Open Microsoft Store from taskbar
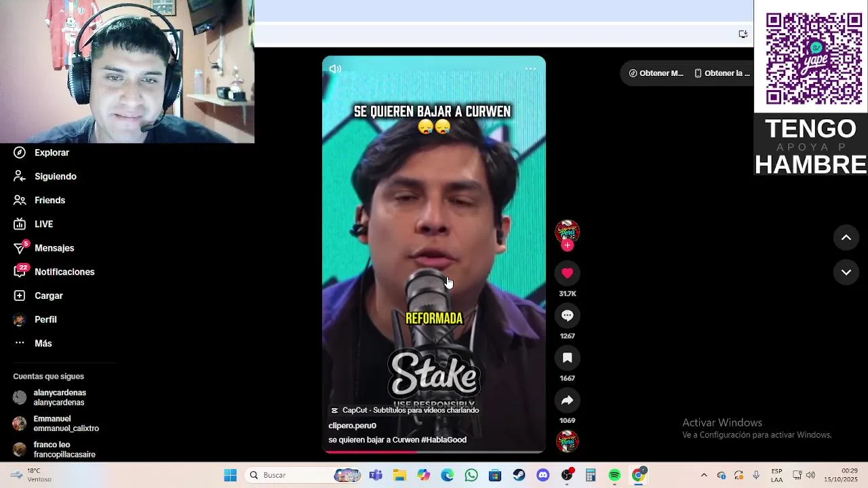The width and height of the screenshot is (868, 488). (495, 475)
